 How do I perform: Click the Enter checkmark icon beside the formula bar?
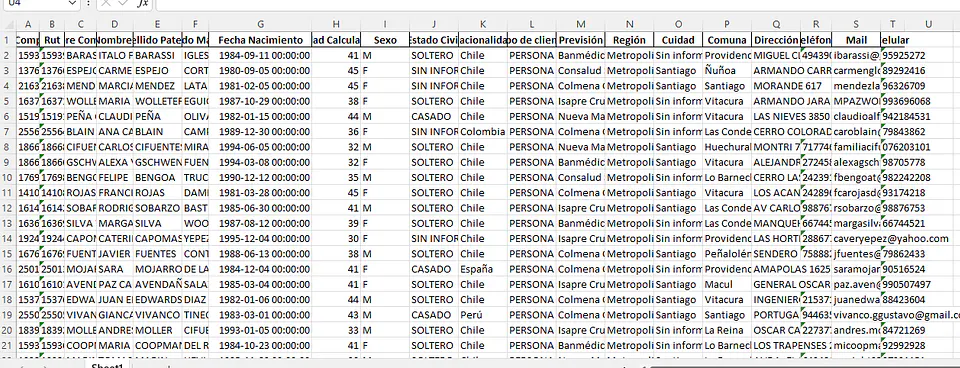click(x=124, y=3)
